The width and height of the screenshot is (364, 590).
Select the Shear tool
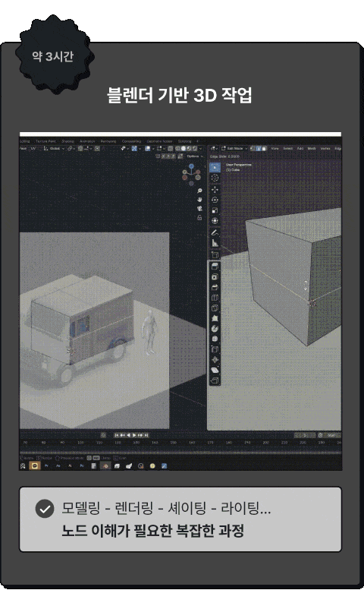point(215,370)
